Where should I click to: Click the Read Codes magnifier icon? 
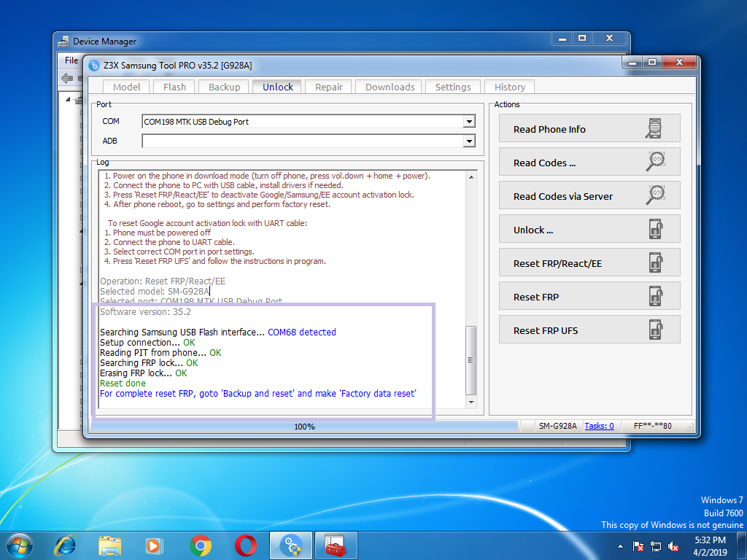point(656,161)
